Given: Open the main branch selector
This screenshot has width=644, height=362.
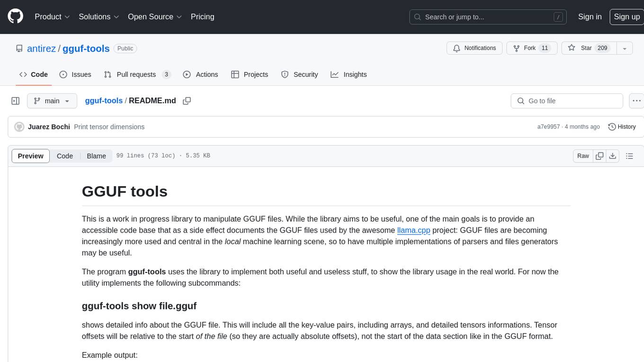Looking at the screenshot, I should (x=52, y=101).
